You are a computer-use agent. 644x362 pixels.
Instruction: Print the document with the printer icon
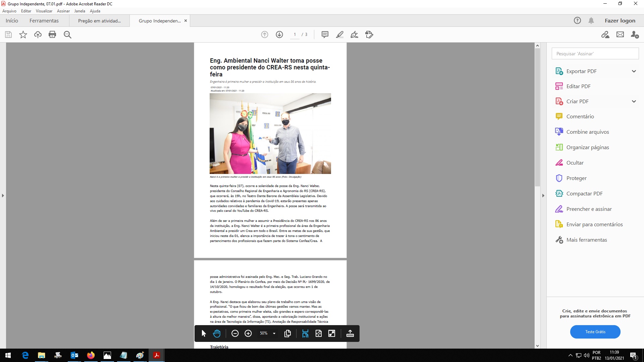coord(52,35)
